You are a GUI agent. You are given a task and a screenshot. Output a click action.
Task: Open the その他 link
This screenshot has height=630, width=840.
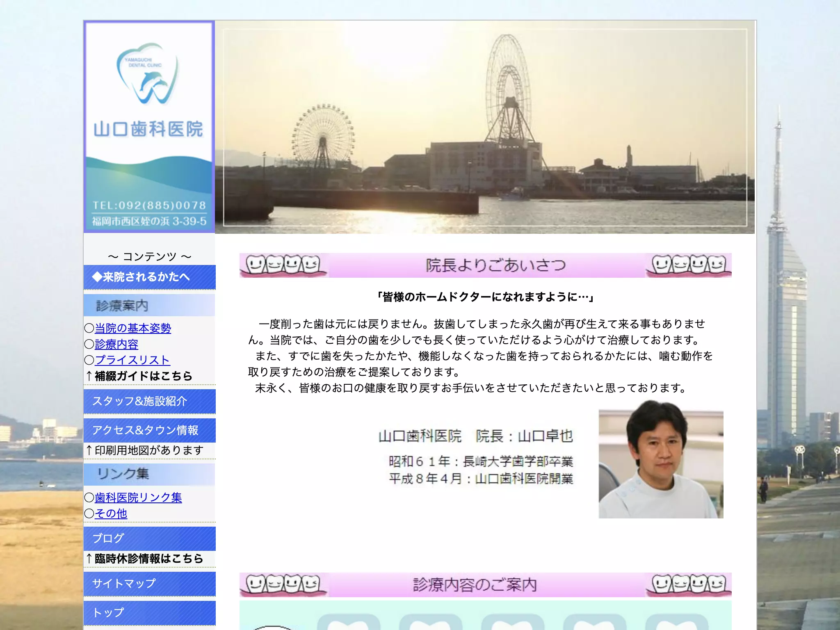pyautogui.click(x=111, y=514)
